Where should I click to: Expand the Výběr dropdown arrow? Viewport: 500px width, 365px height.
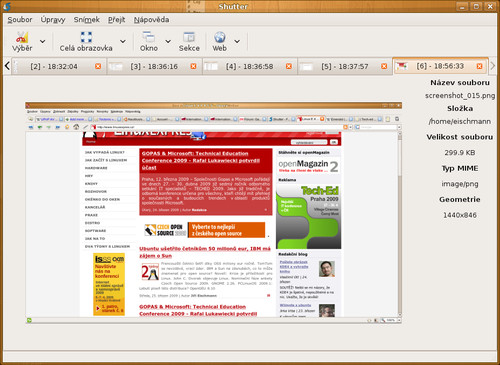point(42,41)
